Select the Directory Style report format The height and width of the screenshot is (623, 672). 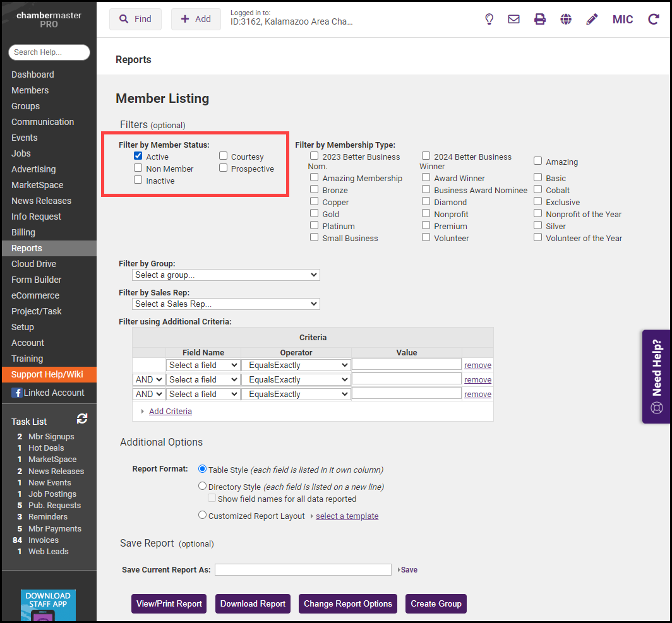203,486
